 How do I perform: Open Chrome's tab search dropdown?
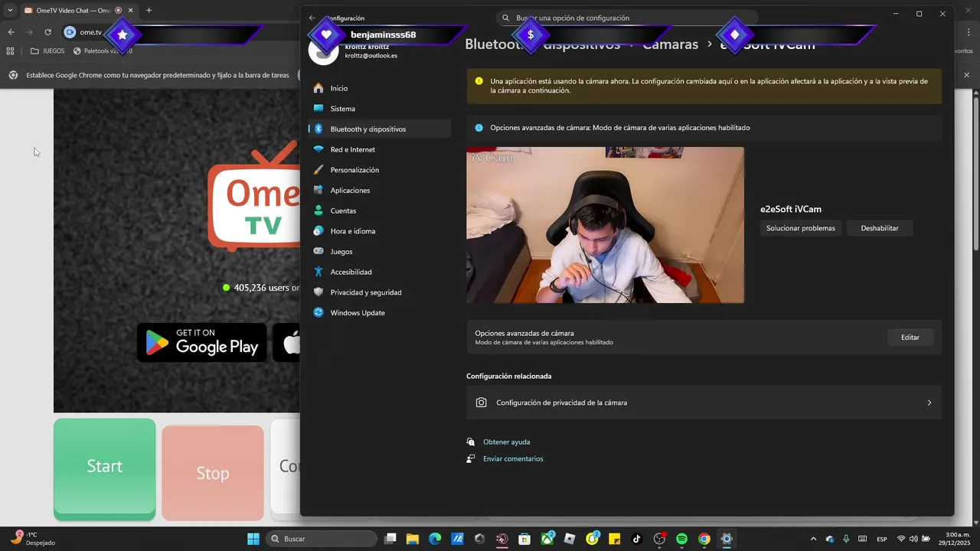tap(9, 10)
